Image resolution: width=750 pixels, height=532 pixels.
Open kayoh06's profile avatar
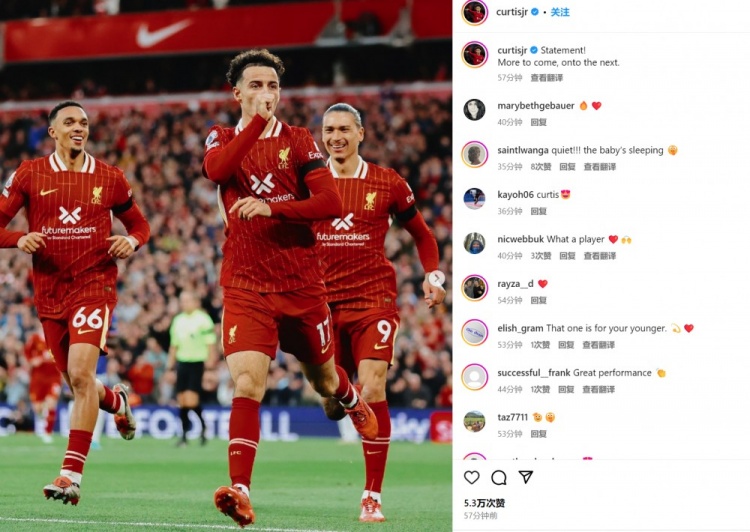pos(474,199)
